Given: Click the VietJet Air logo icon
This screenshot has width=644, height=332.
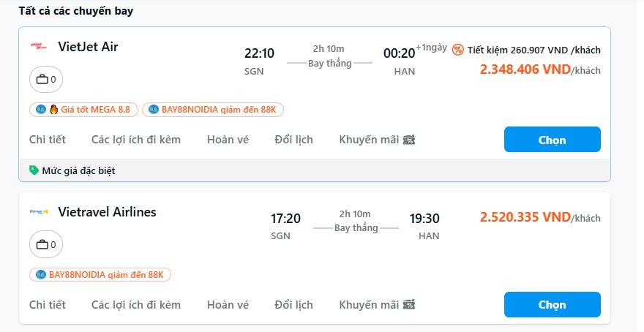Looking at the screenshot, I should [x=39, y=46].
